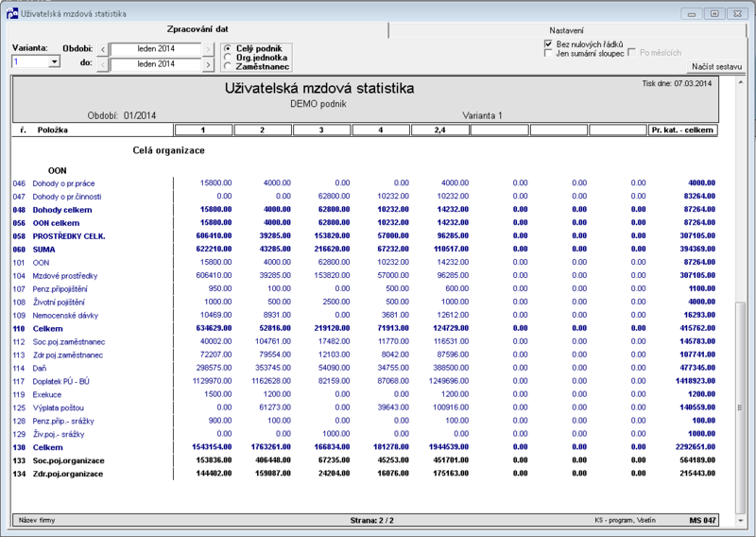Viewport: 756px width, 537px height.
Task: Click 'Tisk dne: 07.03.2014' text
Action: [677, 83]
